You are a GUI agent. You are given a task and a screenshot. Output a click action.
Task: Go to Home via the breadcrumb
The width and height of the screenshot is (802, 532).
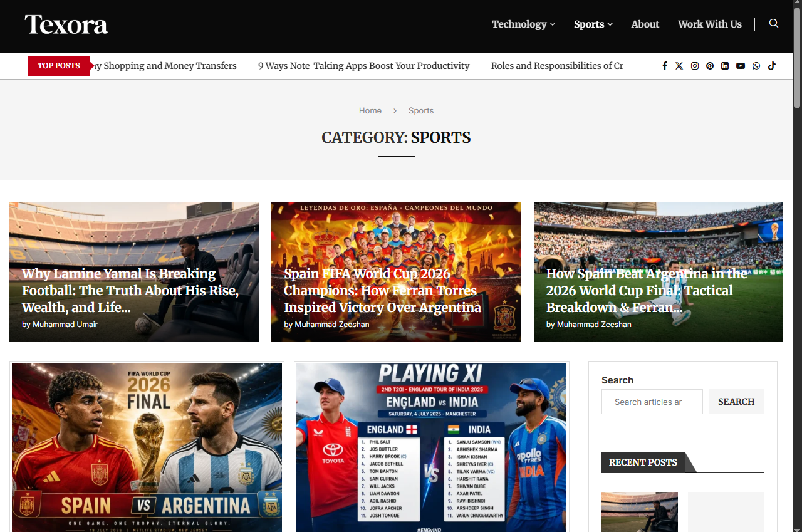click(x=370, y=110)
